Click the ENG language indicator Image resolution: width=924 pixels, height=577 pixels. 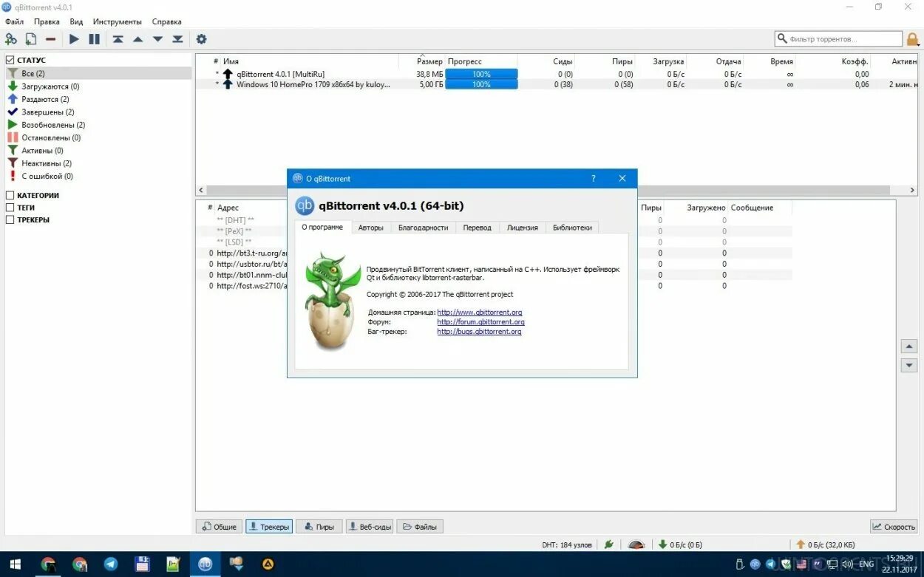(866, 564)
